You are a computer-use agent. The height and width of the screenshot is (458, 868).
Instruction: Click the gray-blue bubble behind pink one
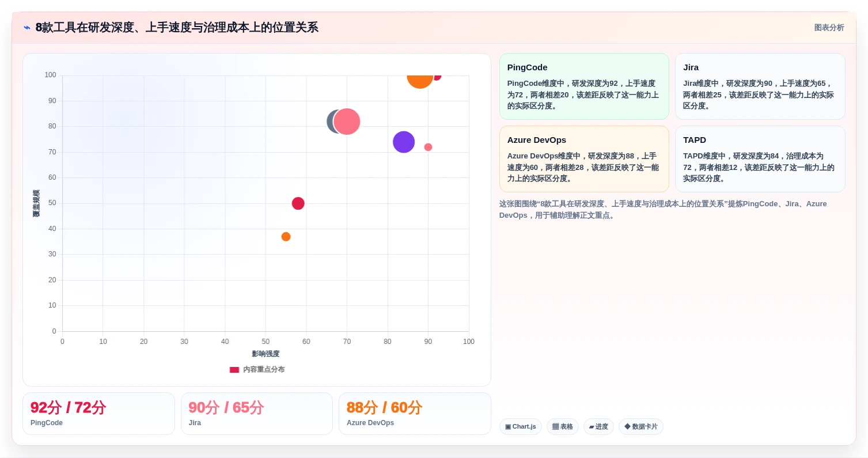[331, 122]
